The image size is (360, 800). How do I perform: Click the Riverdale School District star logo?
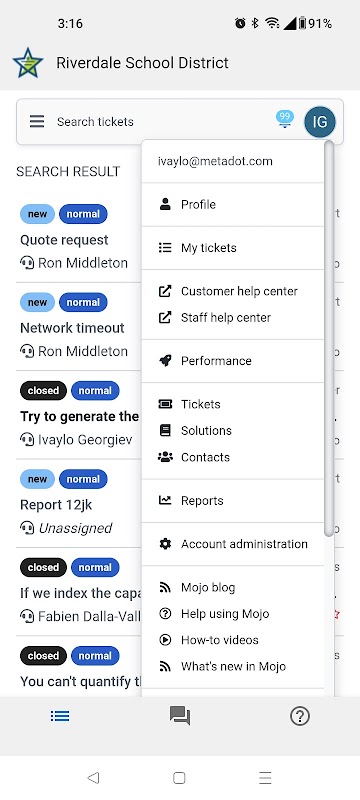click(28, 63)
